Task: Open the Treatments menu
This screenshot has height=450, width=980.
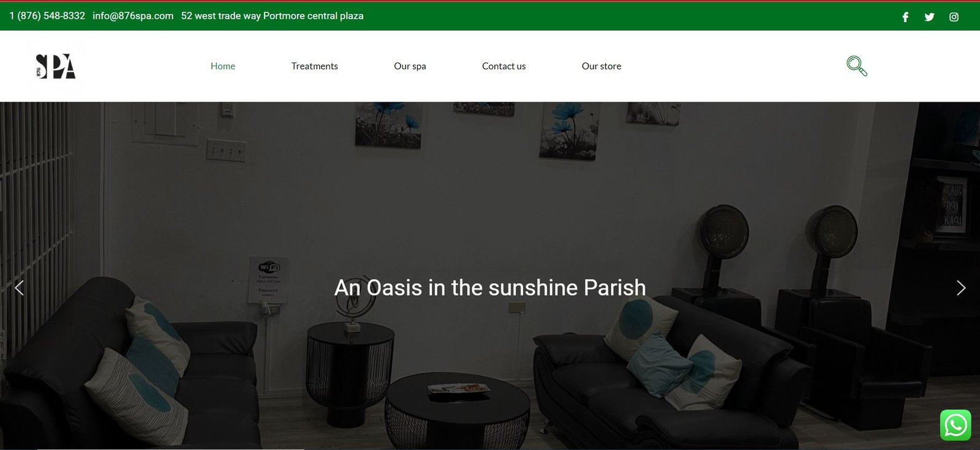Action: point(314,66)
